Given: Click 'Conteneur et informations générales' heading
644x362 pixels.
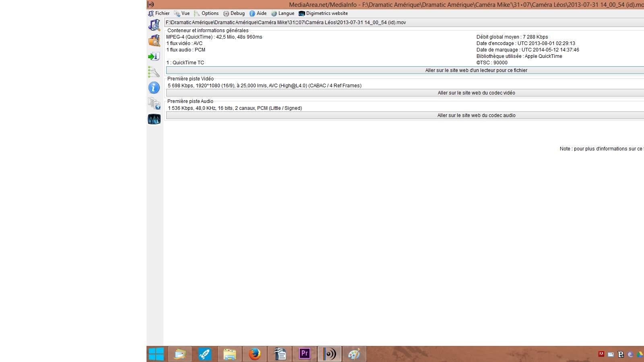Looking at the screenshot, I should tap(208, 31).
